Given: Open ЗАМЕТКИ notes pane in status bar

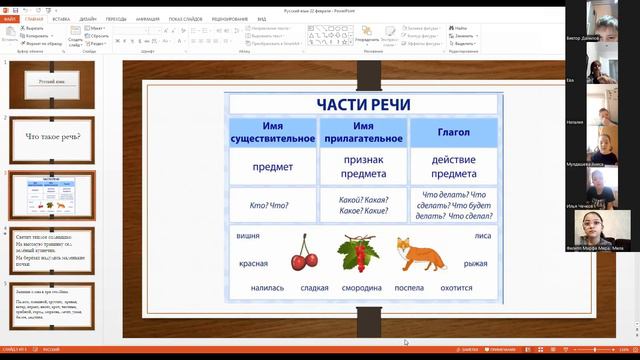Looking at the screenshot, I should [x=467, y=350].
